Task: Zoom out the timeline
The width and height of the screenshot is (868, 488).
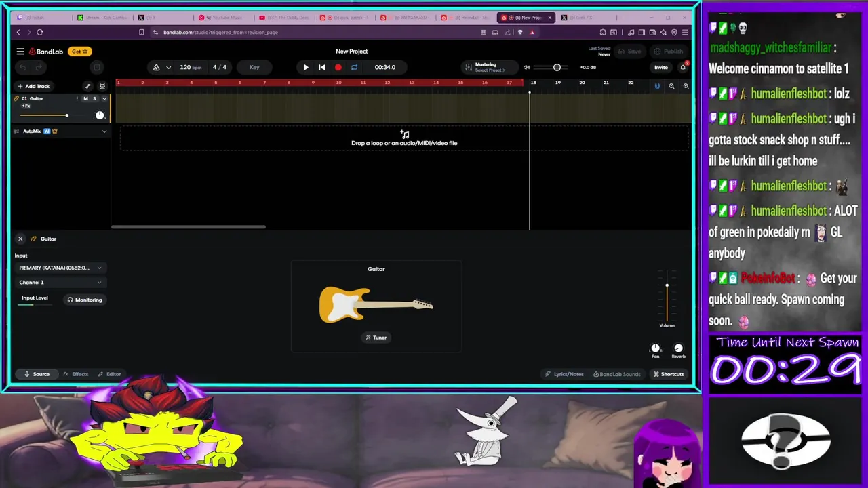Action: coord(671,86)
